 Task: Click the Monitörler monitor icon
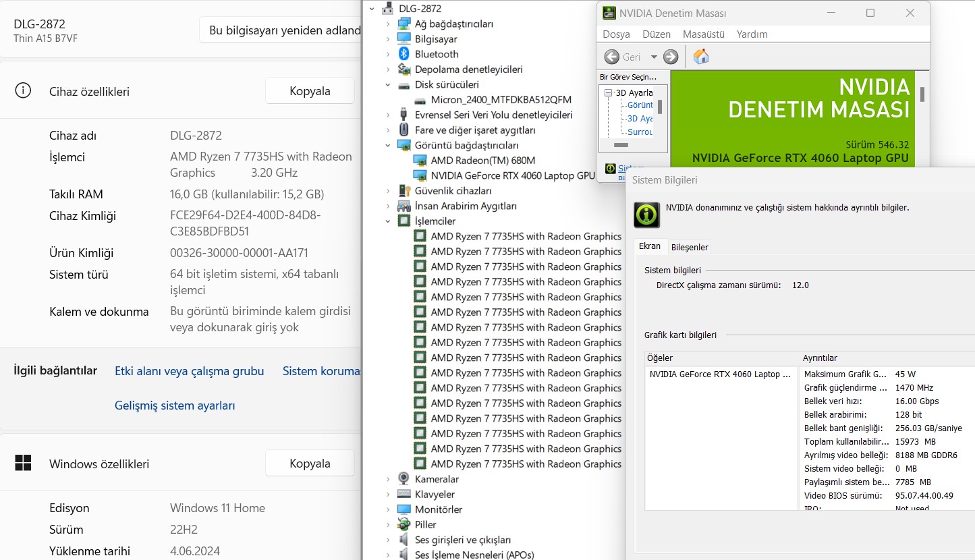click(x=403, y=509)
